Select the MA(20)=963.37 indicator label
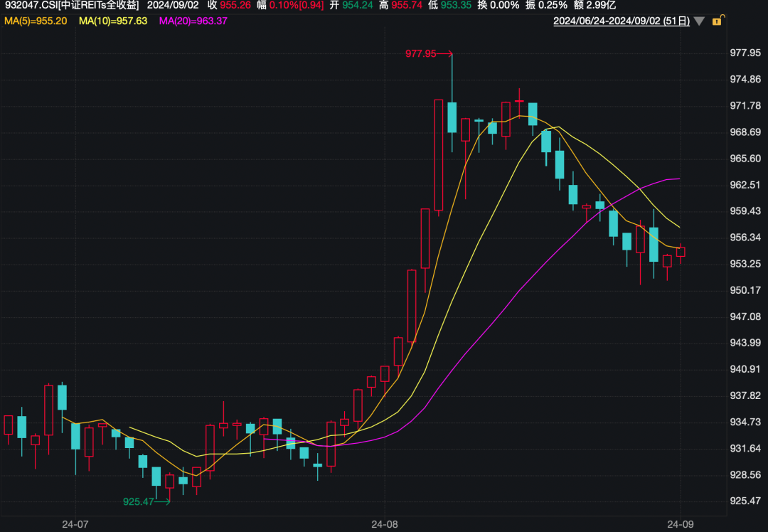The height and width of the screenshot is (532, 768). click(x=193, y=21)
